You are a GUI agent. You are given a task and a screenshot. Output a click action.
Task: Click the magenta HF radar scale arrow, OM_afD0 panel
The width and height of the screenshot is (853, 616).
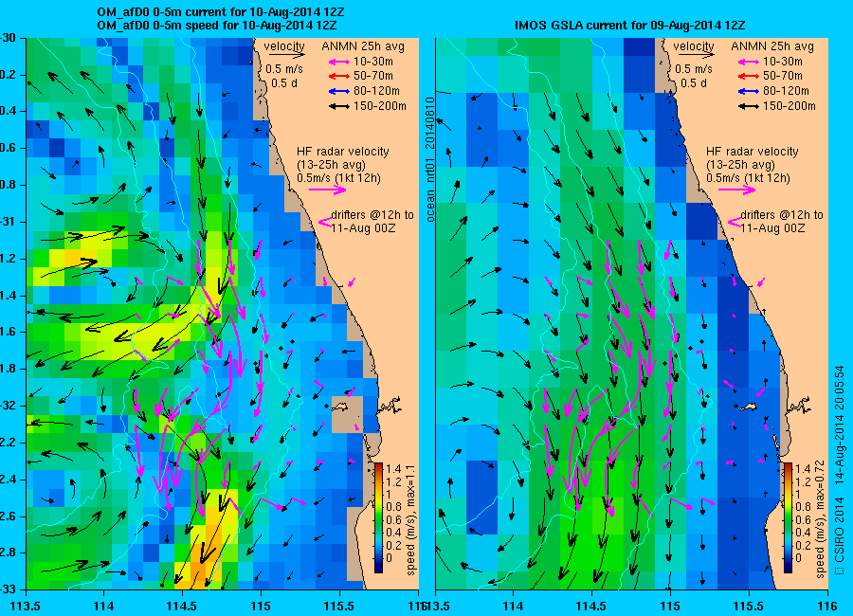pos(328,190)
